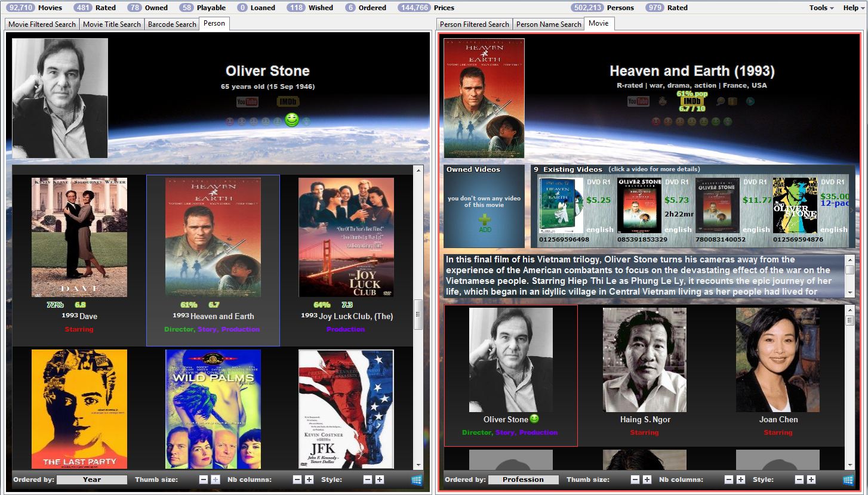Open Oliver Stone's YouTube link icon

pyautogui.click(x=247, y=102)
